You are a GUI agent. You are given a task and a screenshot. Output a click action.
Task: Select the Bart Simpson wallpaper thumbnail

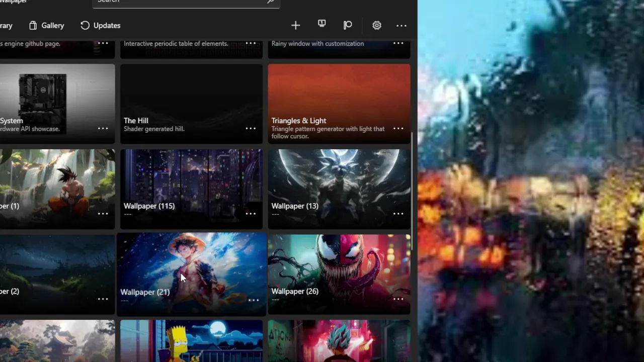point(191,341)
